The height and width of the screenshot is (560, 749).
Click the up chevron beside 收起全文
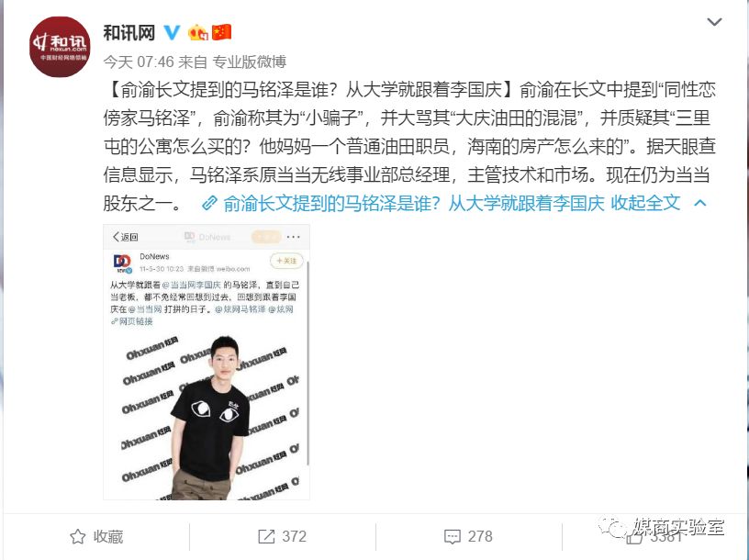699,203
